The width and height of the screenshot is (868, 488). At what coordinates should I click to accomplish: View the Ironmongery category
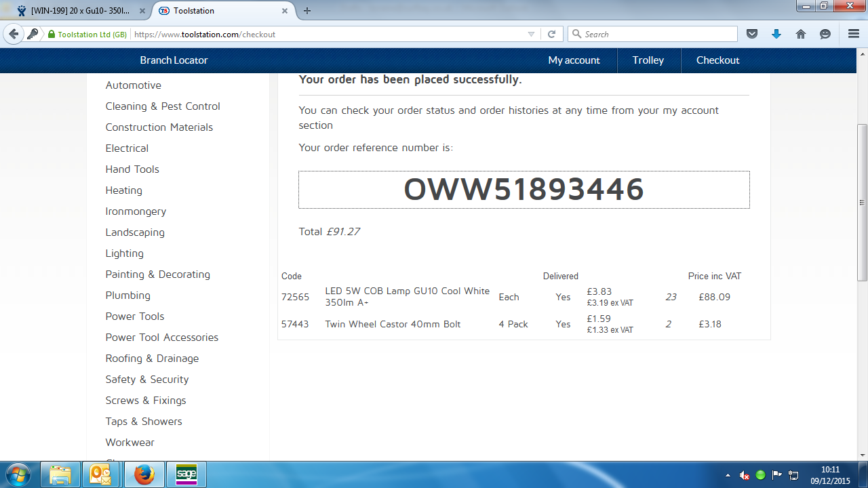[x=136, y=211]
